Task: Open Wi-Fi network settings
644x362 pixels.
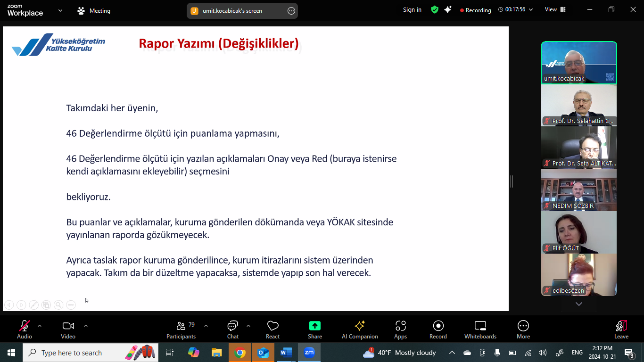Action: [528, 353]
